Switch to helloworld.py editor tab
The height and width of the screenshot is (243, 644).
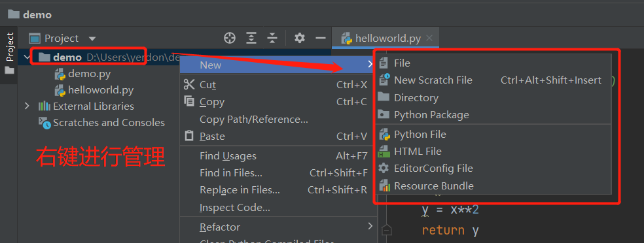[x=385, y=38]
